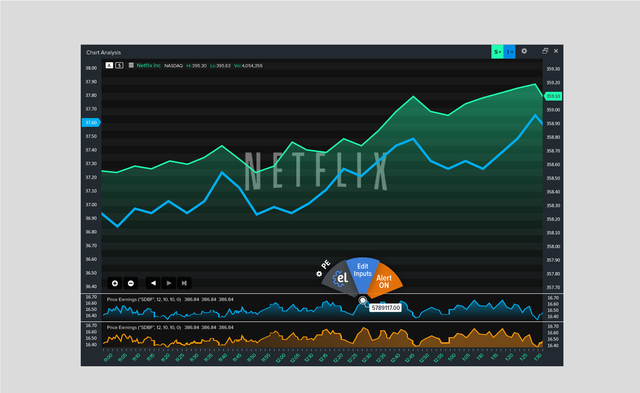640x393 pixels.
Task: Click the green 359.10 price marker
Action: coord(553,96)
